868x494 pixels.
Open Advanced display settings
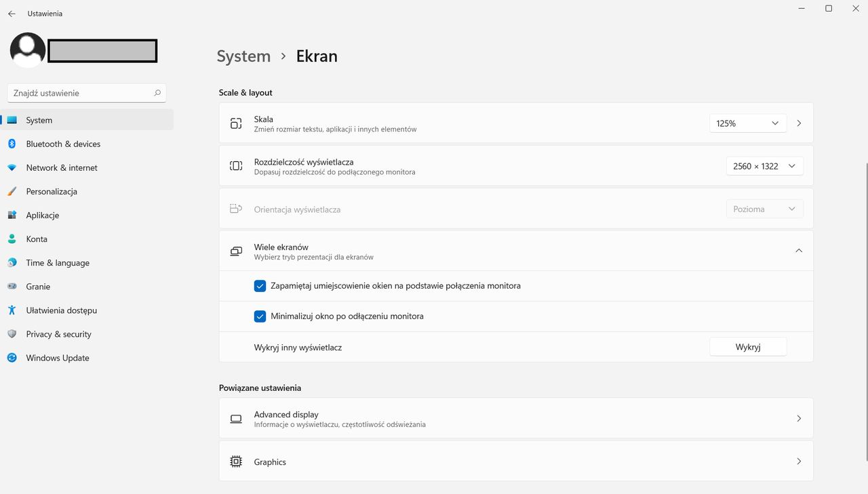pos(515,418)
